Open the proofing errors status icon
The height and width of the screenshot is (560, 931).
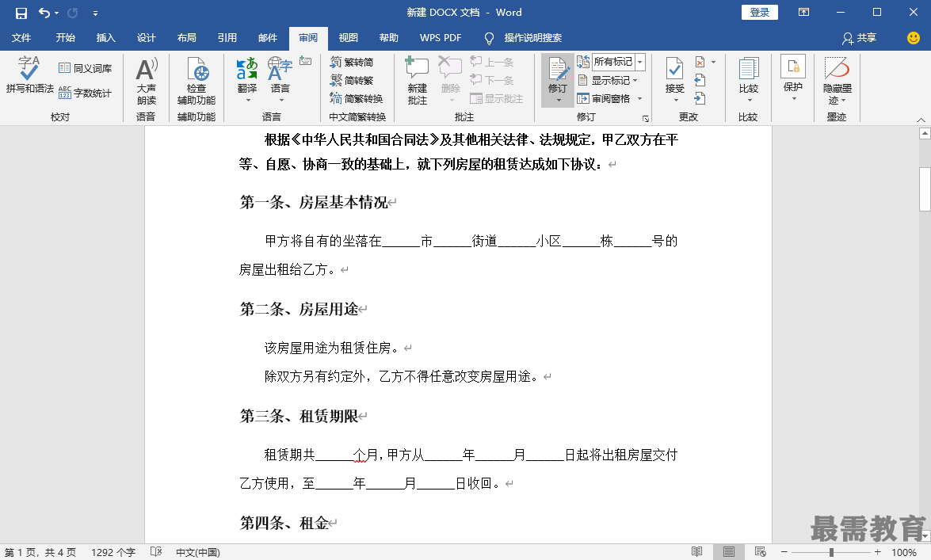tap(156, 552)
